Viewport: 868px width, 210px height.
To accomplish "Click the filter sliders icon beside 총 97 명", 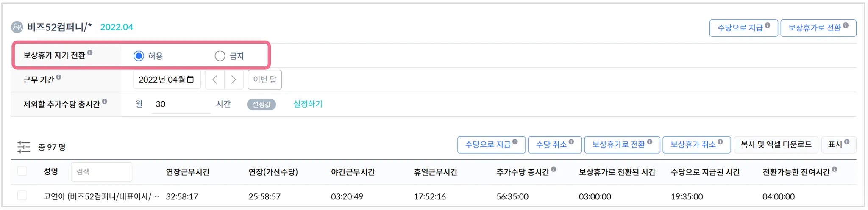I will coord(24,147).
